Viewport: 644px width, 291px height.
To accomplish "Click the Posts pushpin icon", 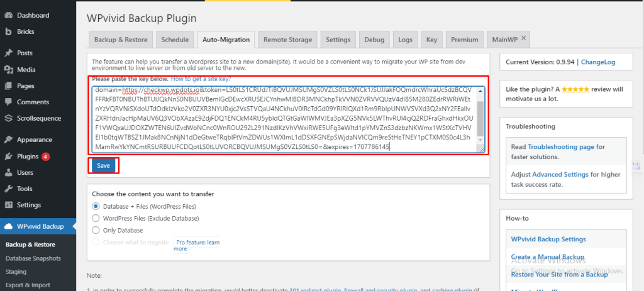I will click(8, 53).
